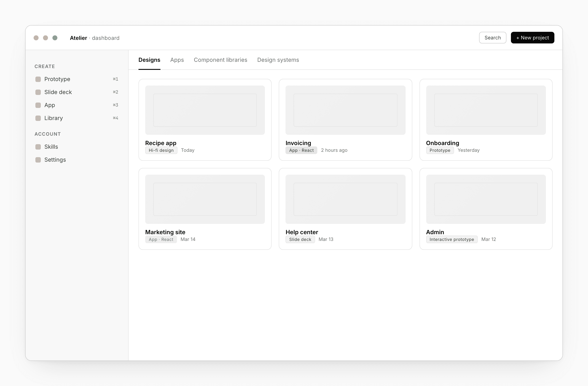Select App label in Create section
This screenshot has height=386, width=588.
50,105
